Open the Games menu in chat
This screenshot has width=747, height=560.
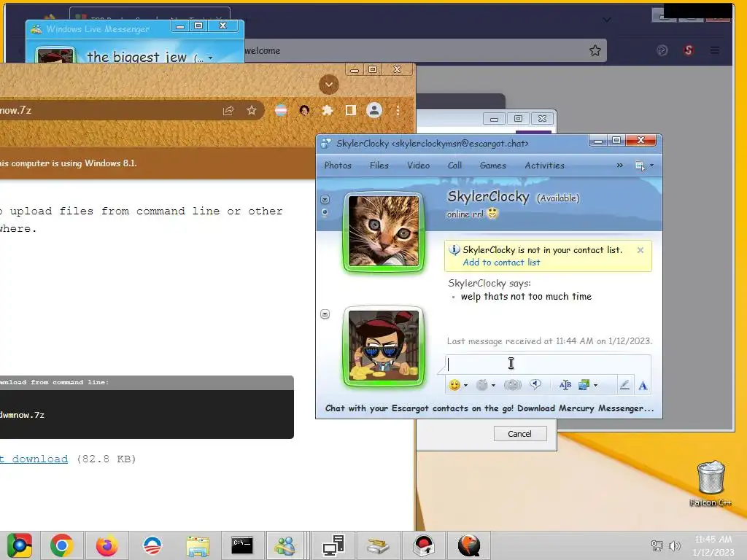pos(493,166)
